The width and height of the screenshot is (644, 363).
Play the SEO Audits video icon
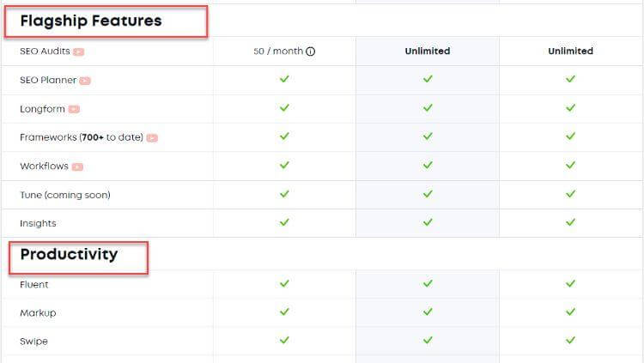78,51
